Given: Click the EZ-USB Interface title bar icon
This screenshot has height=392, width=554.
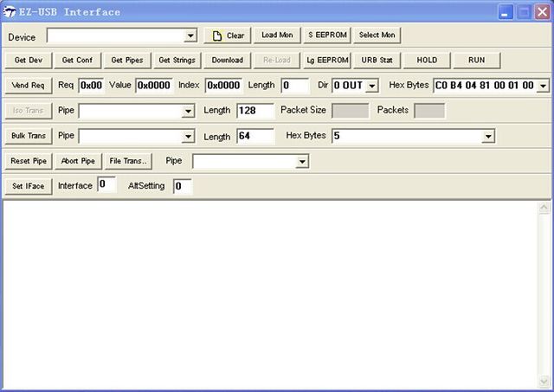Looking at the screenshot, I should pos(10,12).
